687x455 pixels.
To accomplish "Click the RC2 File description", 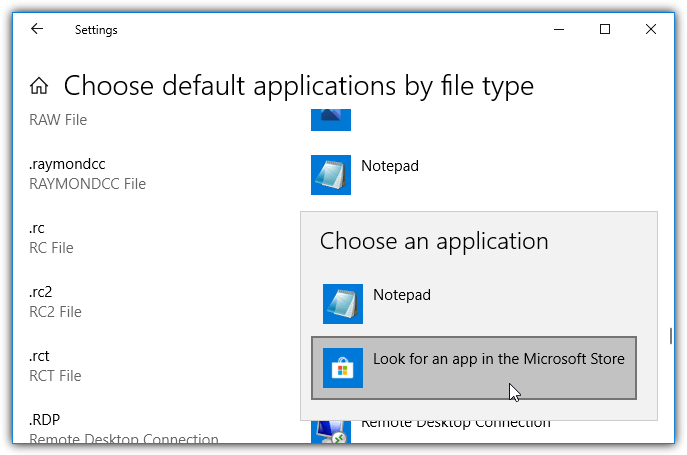I will click(55, 312).
